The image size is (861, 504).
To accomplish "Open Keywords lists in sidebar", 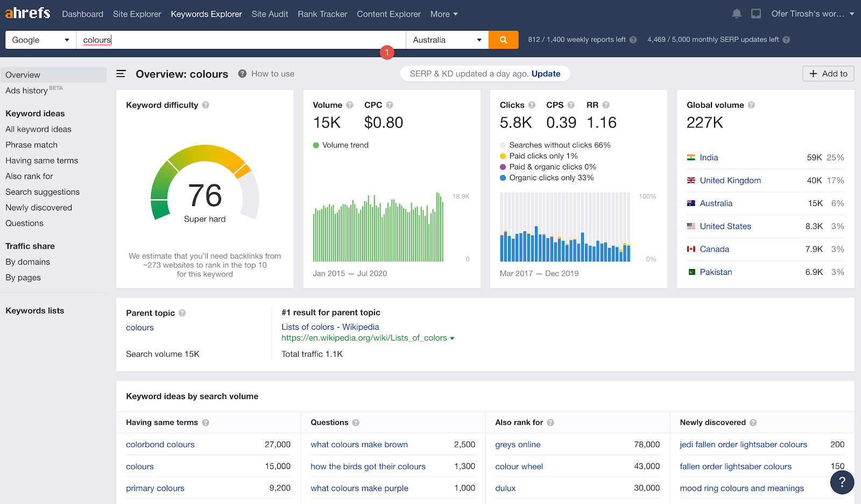I will click(x=35, y=311).
